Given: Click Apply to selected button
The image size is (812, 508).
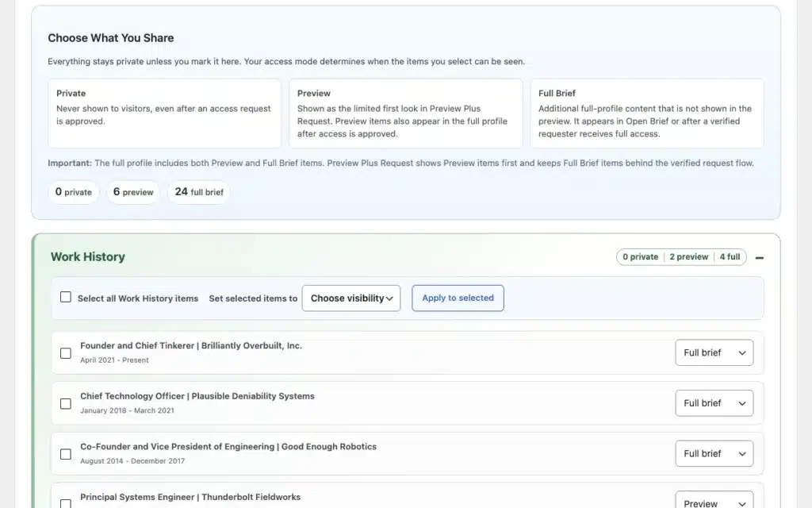Looking at the screenshot, I should [458, 298].
